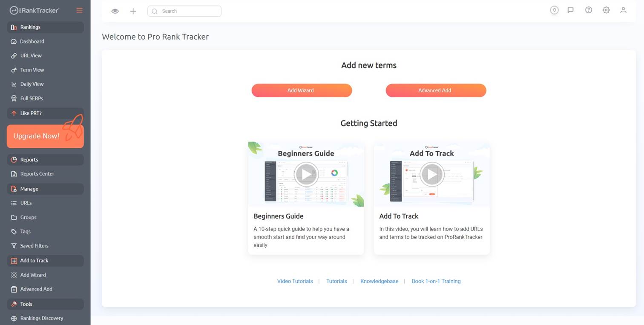The height and width of the screenshot is (325, 644).
Task: Click the URL View chain-link icon
Action: [x=14, y=56]
